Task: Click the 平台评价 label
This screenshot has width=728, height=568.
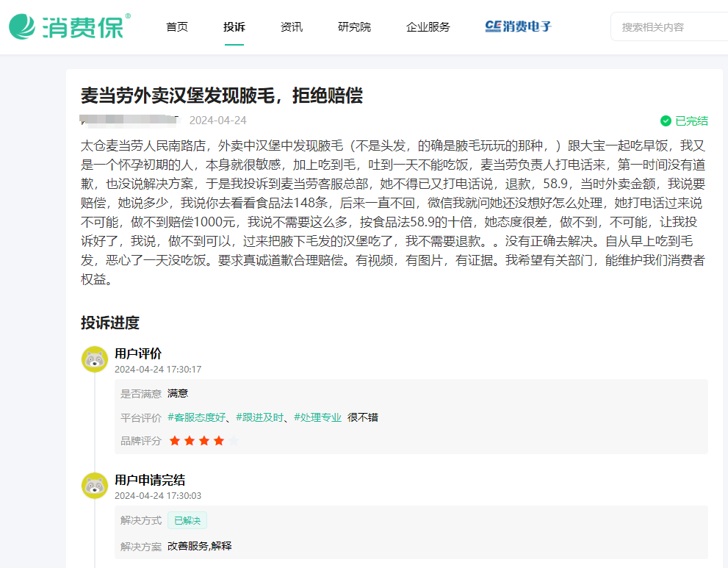Action: 141,418
